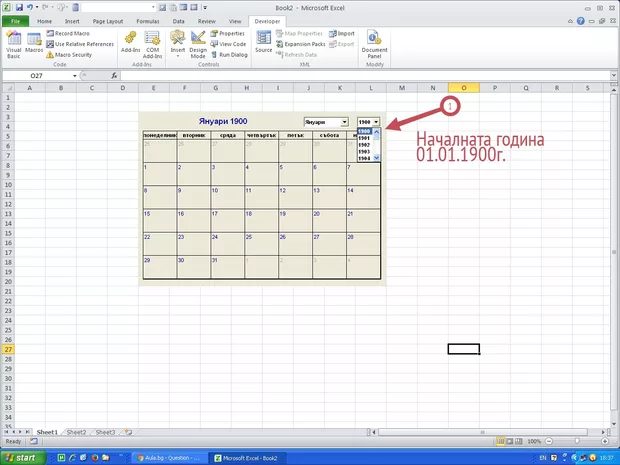The height and width of the screenshot is (465, 620).
Task: Click the Add-Ins icon
Action: click(131, 44)
